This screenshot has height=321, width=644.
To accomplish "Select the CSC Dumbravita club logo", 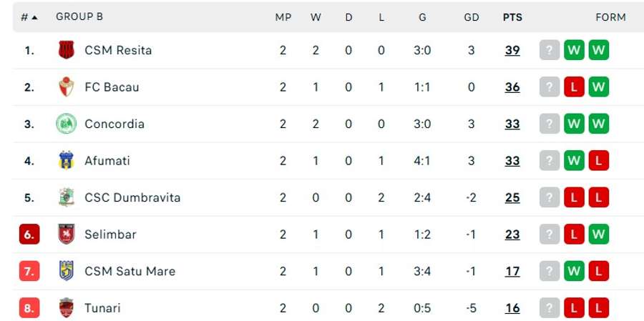I will [66, 197].
